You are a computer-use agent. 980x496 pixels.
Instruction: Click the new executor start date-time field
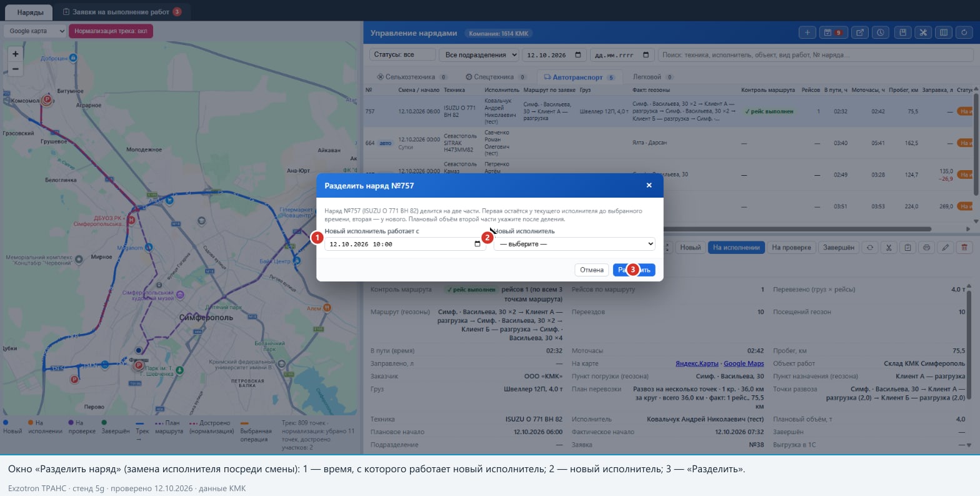(405, 244)
